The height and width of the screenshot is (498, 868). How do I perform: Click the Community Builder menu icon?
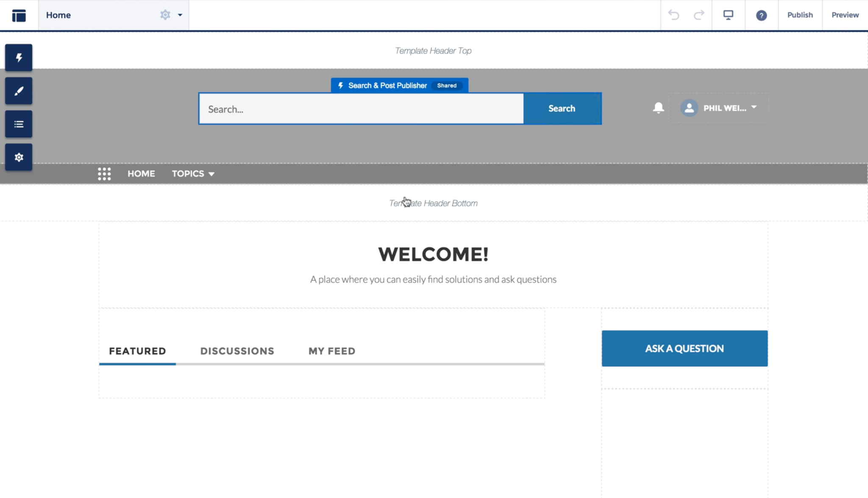19,15
